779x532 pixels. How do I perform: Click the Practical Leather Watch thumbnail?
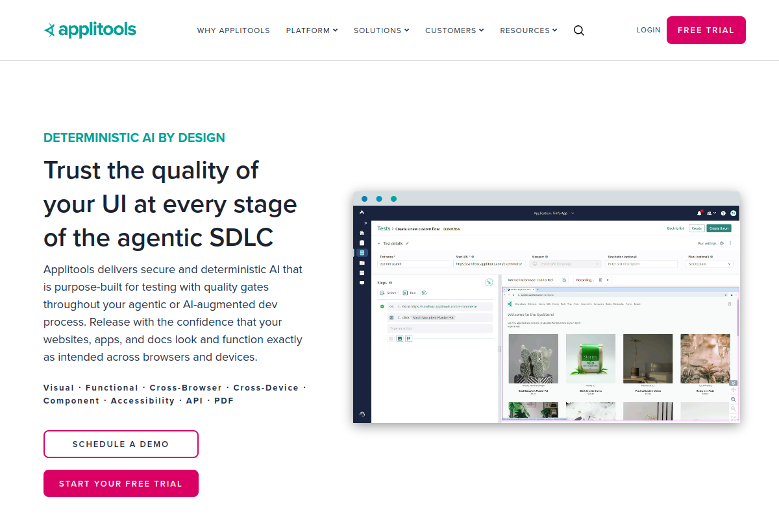click(648, 358)
